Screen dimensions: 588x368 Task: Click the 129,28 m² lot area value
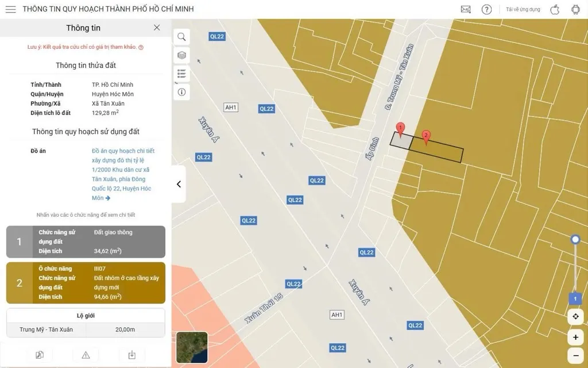pyautogui.click(x=106, y=113)
